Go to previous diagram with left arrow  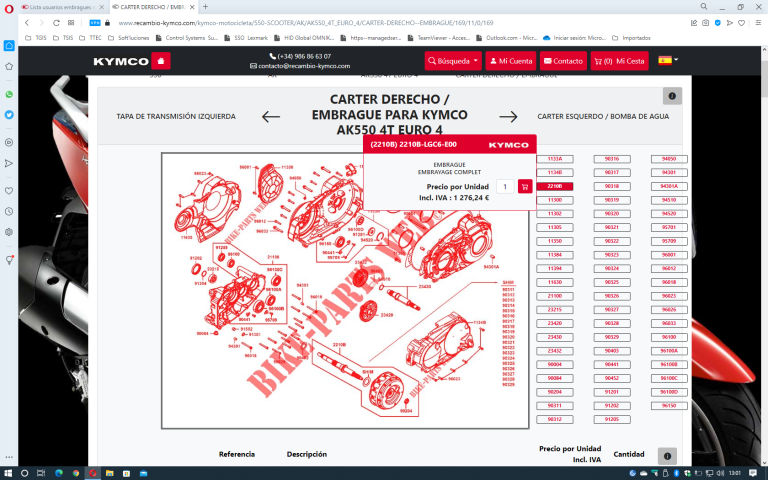[x=271, y=116]
